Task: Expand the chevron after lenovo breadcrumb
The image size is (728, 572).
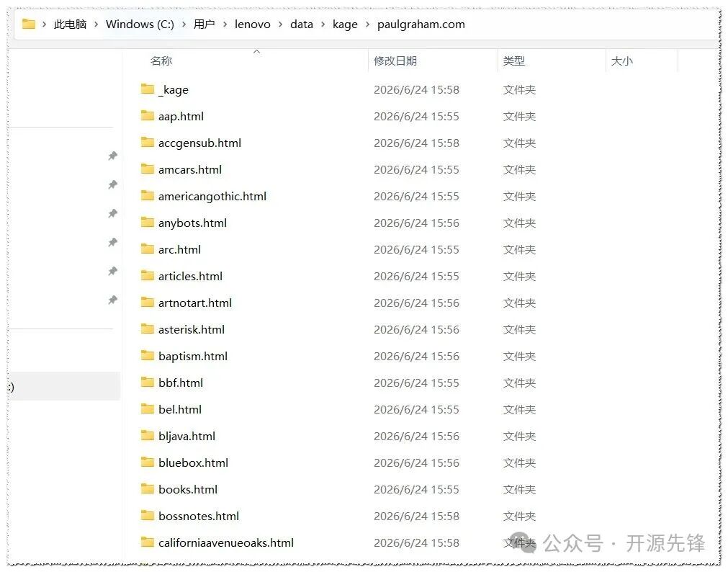Action: (280, 24)
